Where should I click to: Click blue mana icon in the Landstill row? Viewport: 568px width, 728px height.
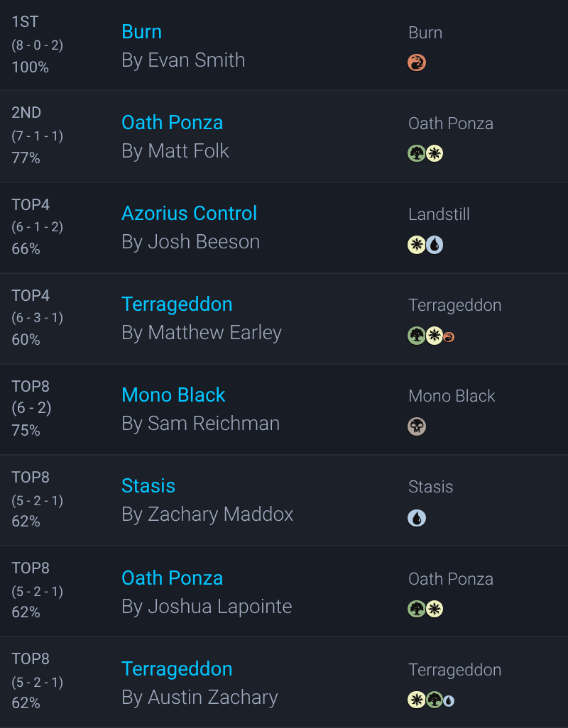[435, 245]
